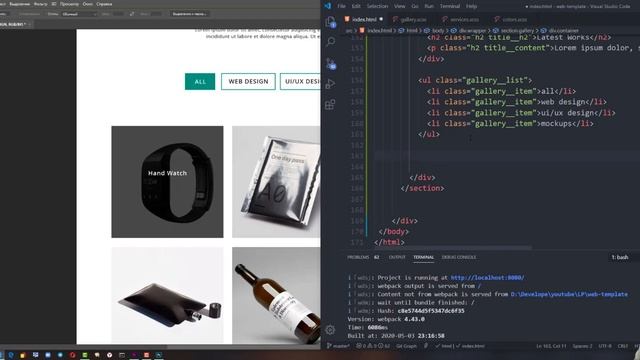Click the ALL filter button in the mockup
This screenshot has width=640, height=360.
click(x=200, y=82)
